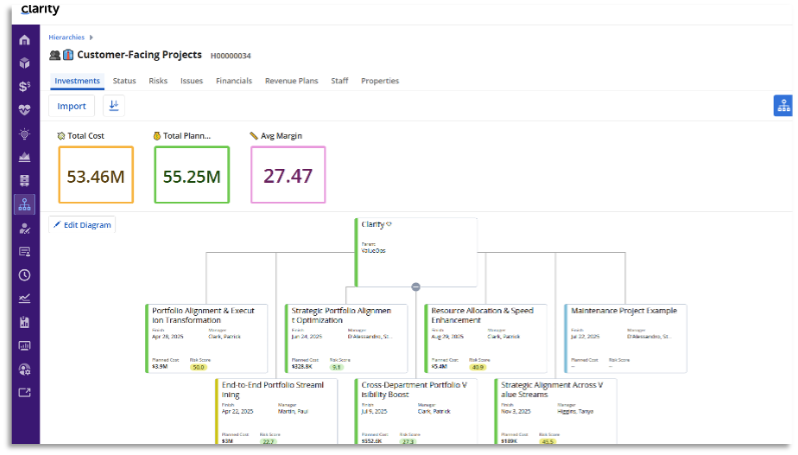Select the hierarchy sidebar icon
798x455 pixels.
pyautogui.click(x=24, y=205)
